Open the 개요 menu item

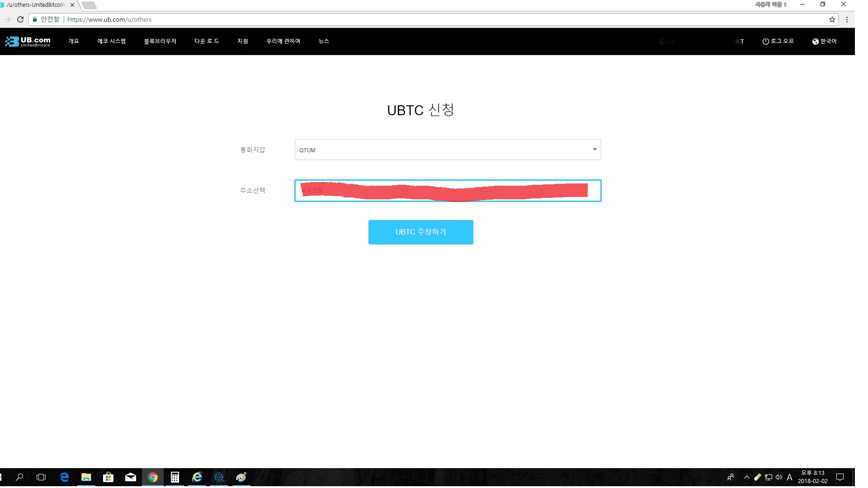point(74,41)
